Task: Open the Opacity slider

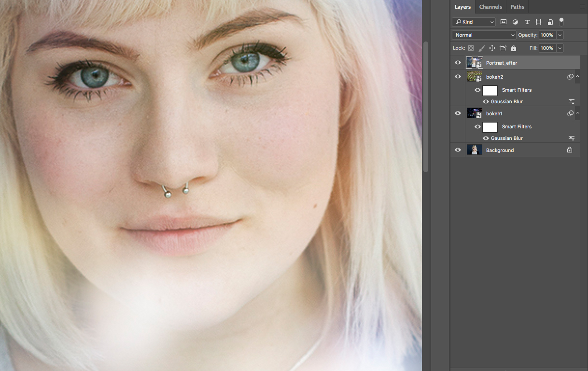Action: coord(559,35)
